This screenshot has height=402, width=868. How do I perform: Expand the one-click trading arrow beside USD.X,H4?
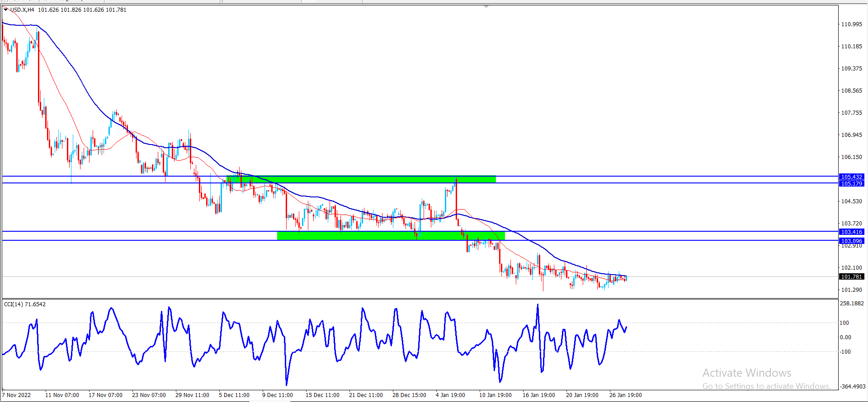click(x=5, y=9)
